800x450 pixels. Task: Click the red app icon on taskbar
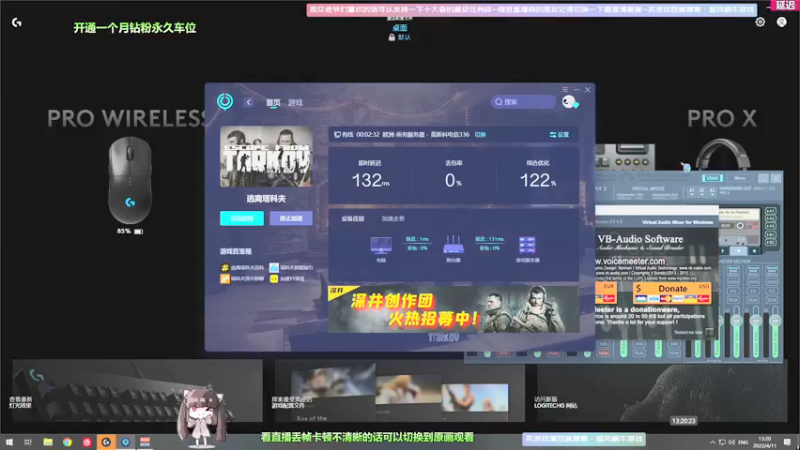coord(87,442)
